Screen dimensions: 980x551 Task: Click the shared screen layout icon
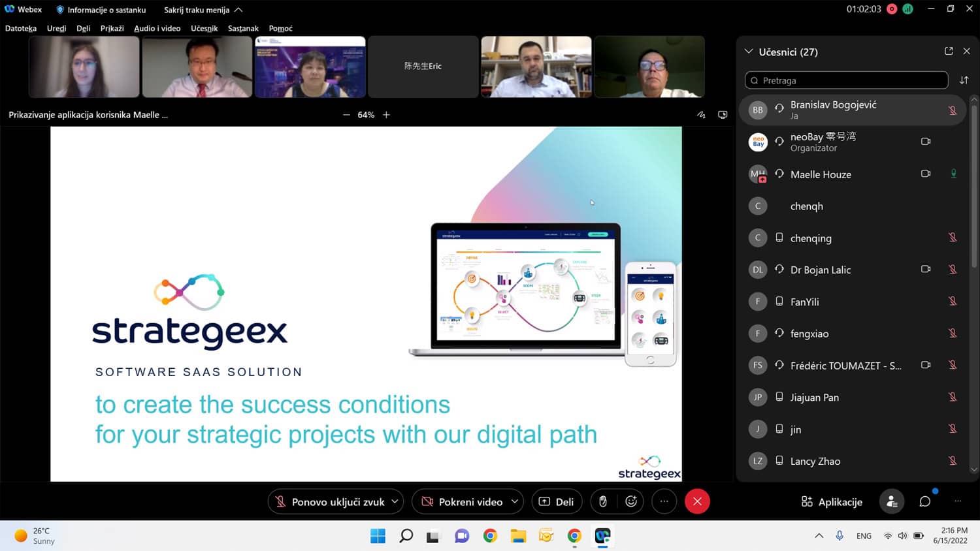[723, 115]
